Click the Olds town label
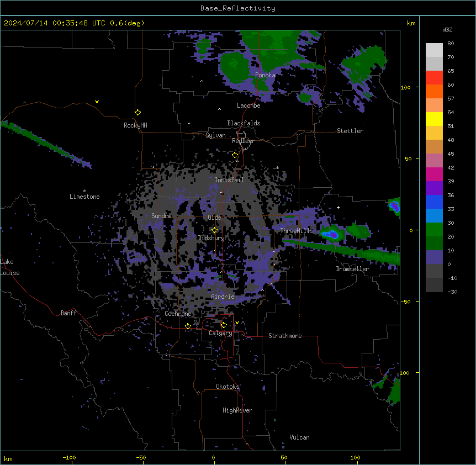The image size is (476, 465). (x=214, y=218)
